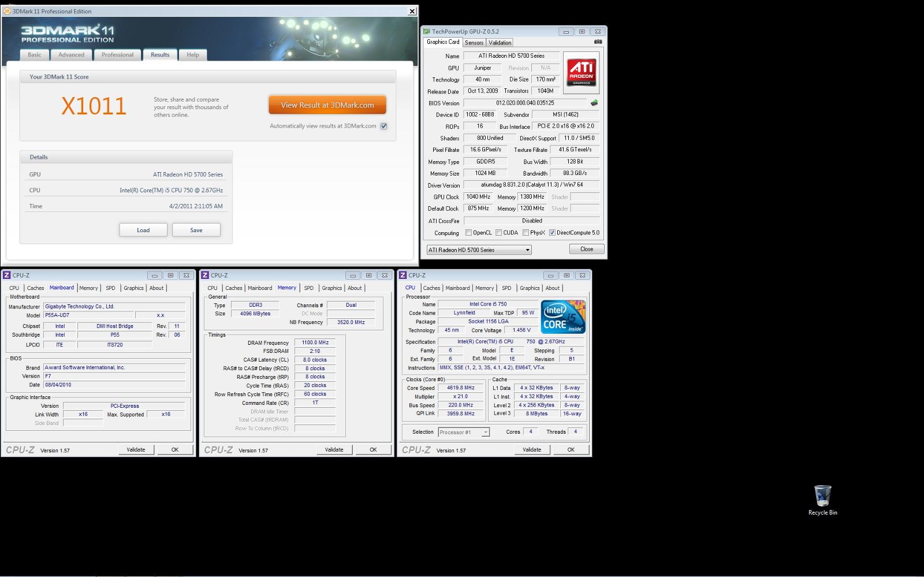
Task: Click Validate in CPU-Z CPU window
Action: tap(532, 449)
